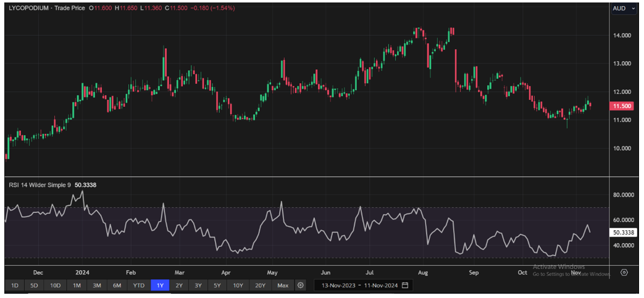
Task: Click the active 1Y range button
Action: pos(160,286)
